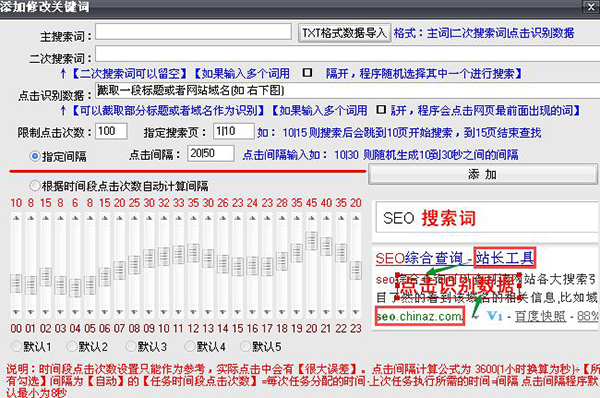Choose the 默认3 preset radio button
Screen dimensions: 600x398
[x=131, y=347]
